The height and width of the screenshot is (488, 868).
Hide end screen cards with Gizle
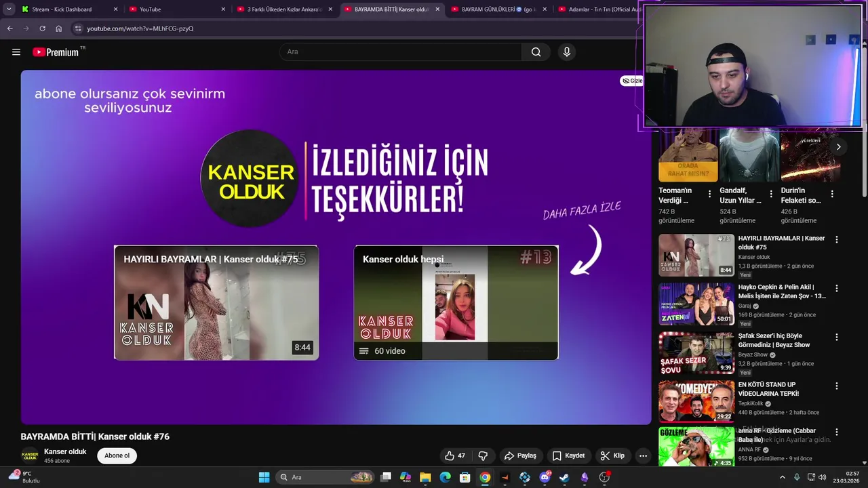click(x=631, y=81)
